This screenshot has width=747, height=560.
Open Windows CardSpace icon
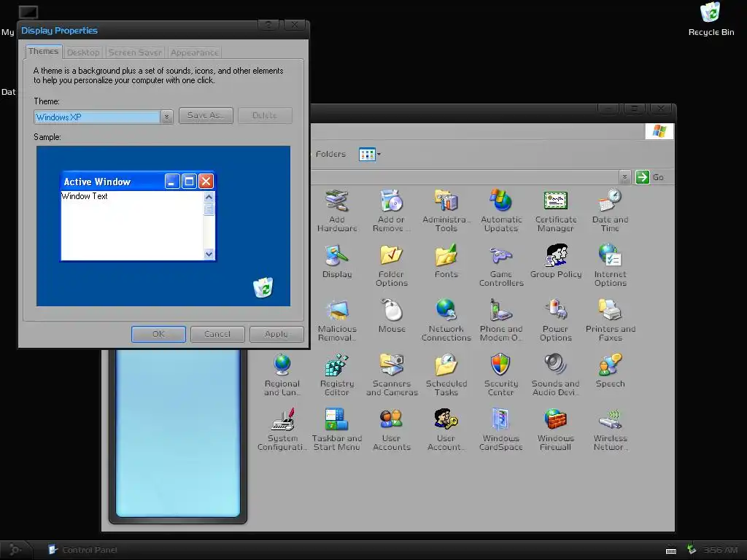(501, 429)
